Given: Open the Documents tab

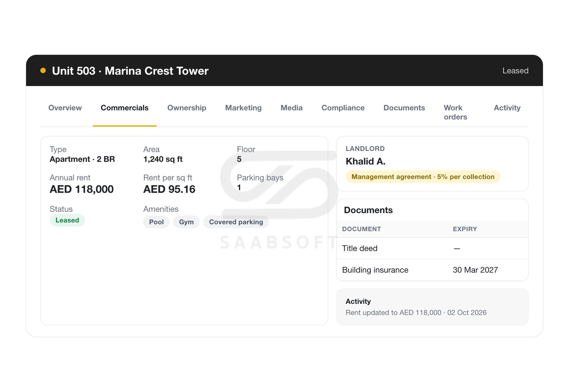Looking at the screenshot, I should pos(404,108).
